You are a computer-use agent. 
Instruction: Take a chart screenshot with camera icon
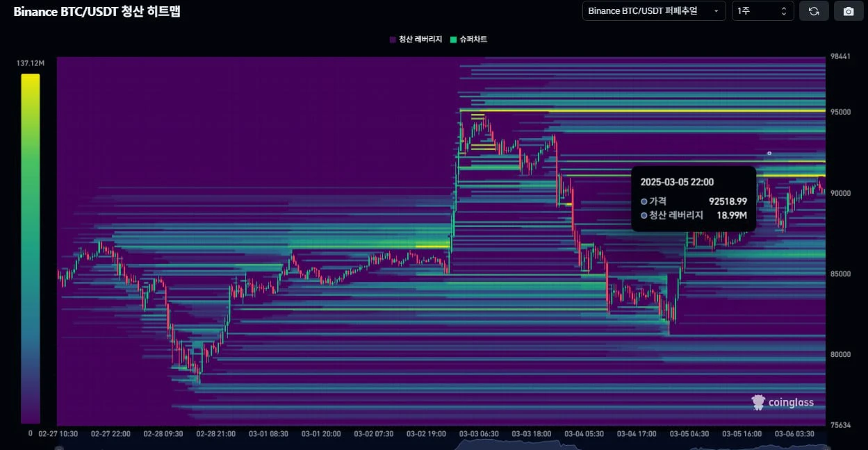coord(848,11)
